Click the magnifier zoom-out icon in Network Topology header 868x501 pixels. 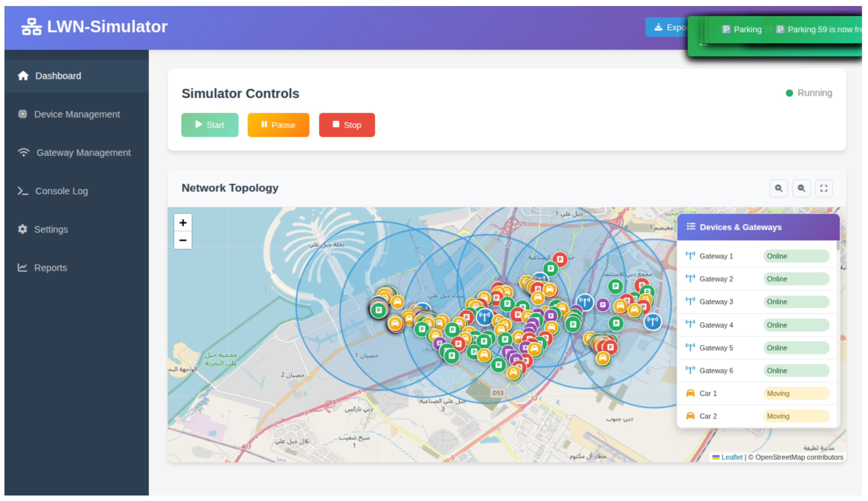pos(801,188)
